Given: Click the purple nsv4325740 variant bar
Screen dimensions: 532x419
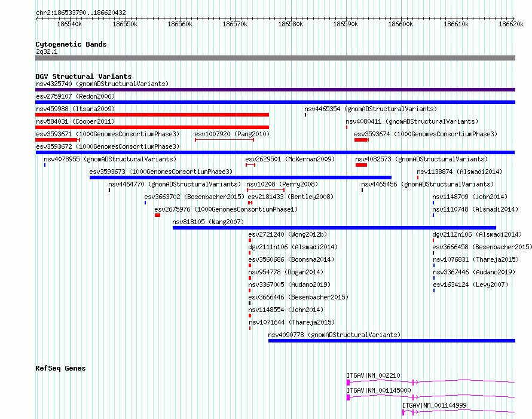Looking at the screenshot, I should (x=275, y=90).
